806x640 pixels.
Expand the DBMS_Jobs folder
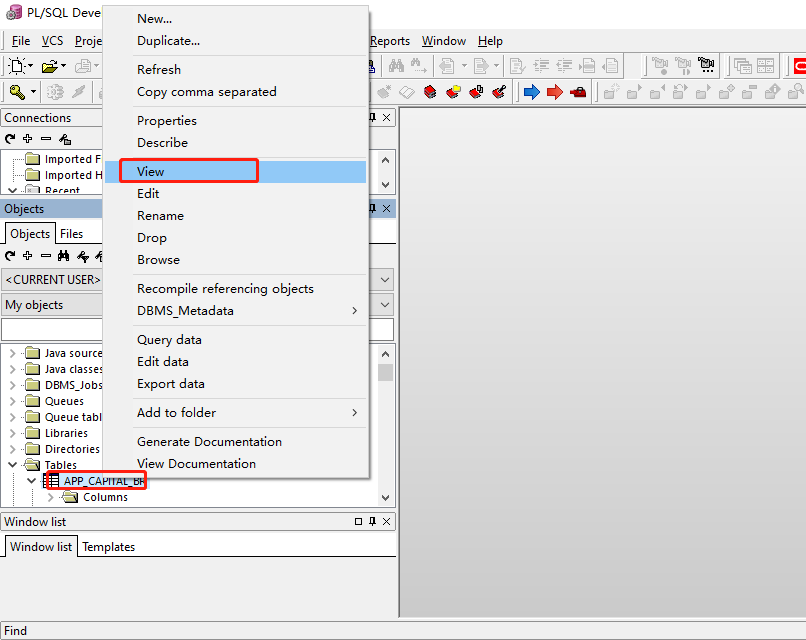pyautogui.click(x=13, y=385)
